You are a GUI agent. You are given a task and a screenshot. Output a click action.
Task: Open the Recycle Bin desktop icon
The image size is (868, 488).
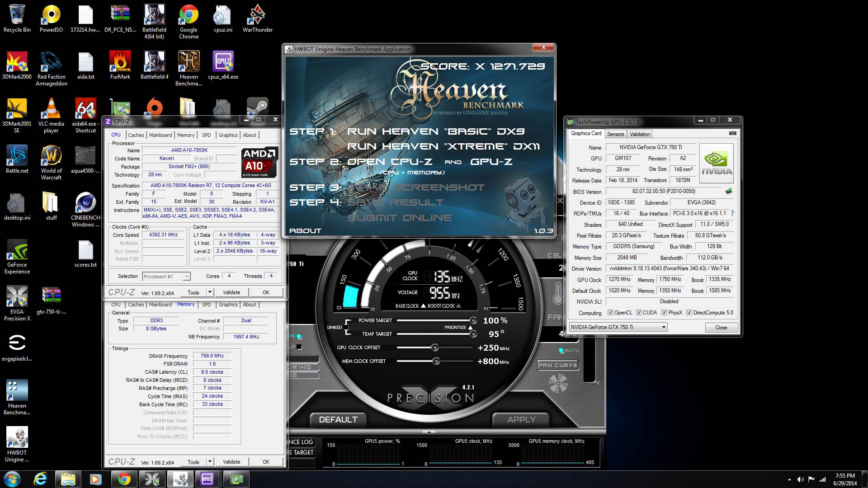pyautogui.click(x=17, y=19)
